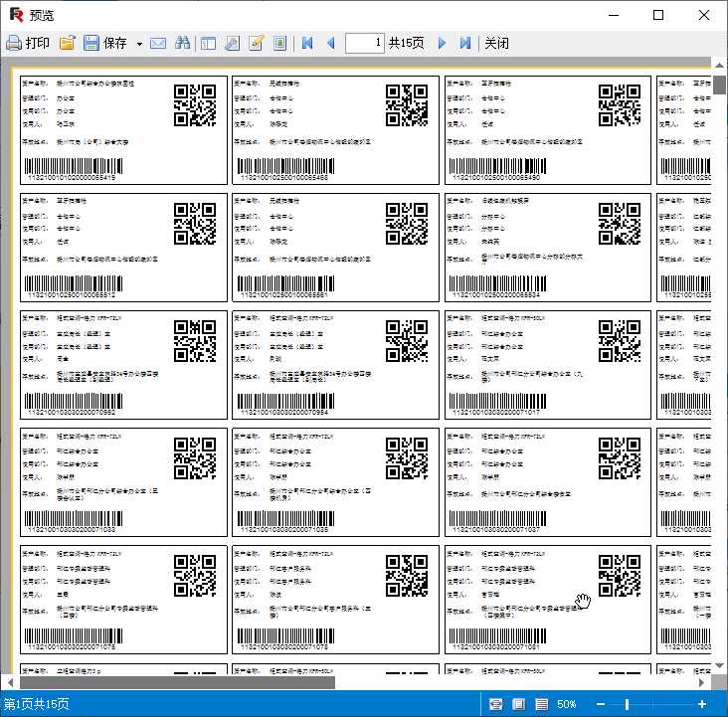This screenshot has height=717, width=728.
Task: Click the zoom slider thumb
Action: point(627,704)
